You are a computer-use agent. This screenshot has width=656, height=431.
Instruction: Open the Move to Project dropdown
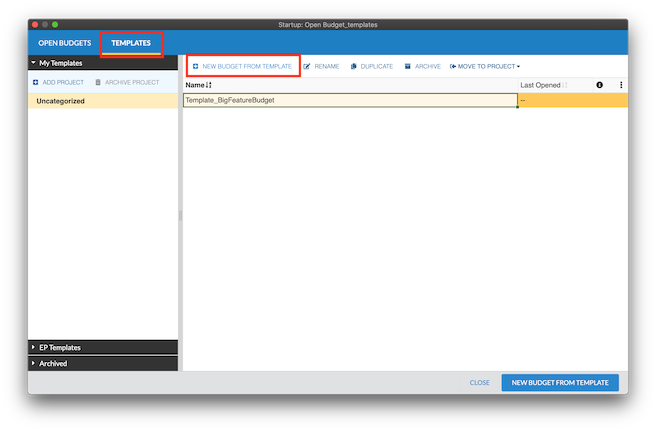485,67
